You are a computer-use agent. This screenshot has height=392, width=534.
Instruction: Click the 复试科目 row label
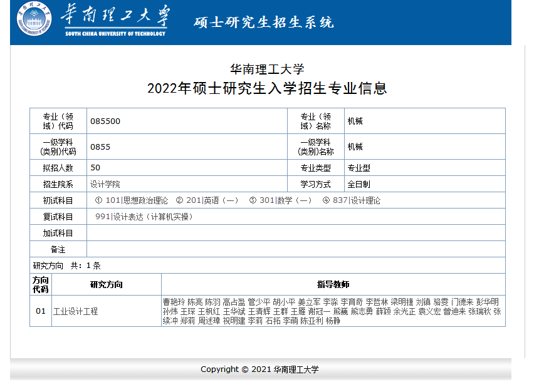click(x=58, y=217)
